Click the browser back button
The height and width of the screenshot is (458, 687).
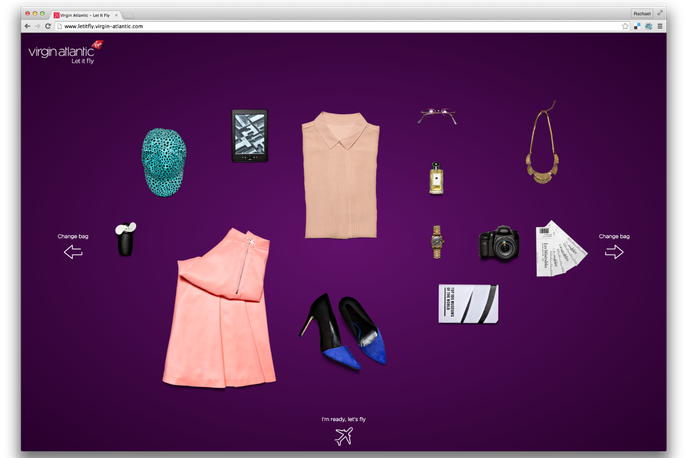tap(27, 26)
